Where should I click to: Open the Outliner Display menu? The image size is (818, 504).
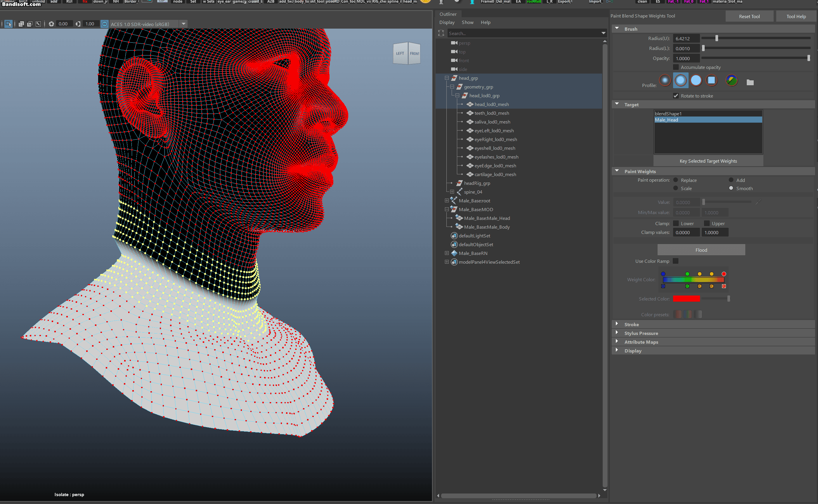(447, 22)
